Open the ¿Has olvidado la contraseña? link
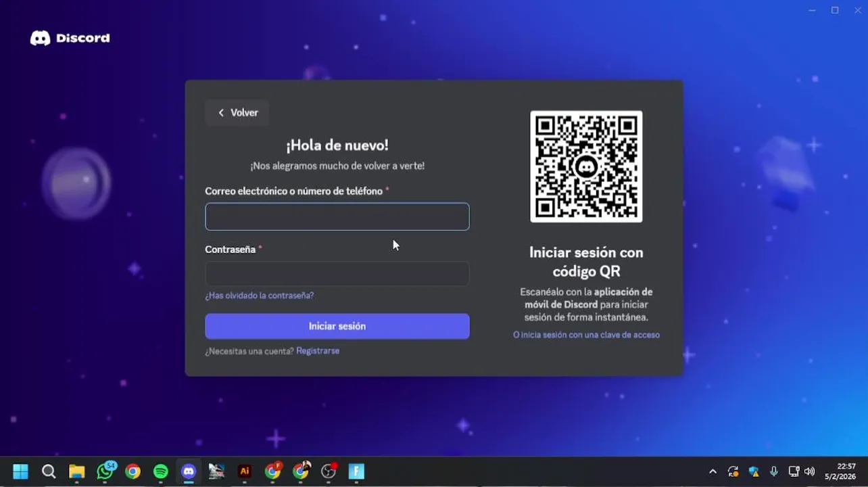 [260, 296]
